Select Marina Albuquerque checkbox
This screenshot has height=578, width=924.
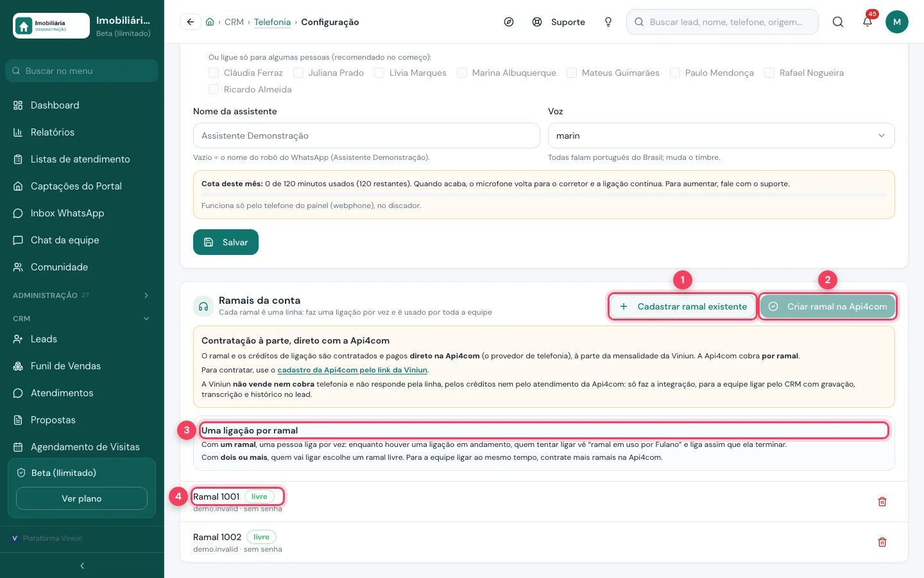pos(462,73)
